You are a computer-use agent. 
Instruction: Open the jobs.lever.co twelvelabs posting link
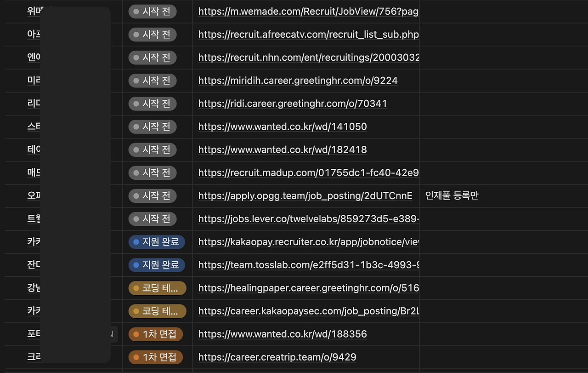pyautogui.click(x=308, y=218)
